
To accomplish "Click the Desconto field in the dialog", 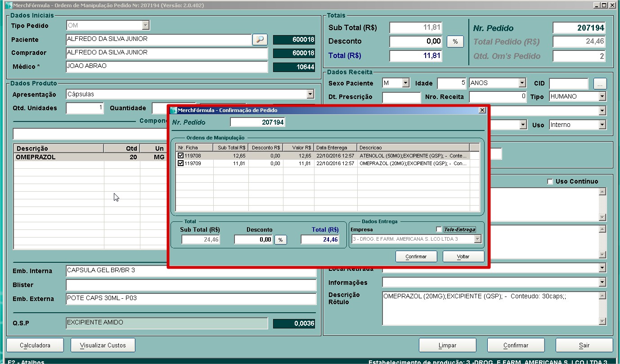I will tap(253, 240).
